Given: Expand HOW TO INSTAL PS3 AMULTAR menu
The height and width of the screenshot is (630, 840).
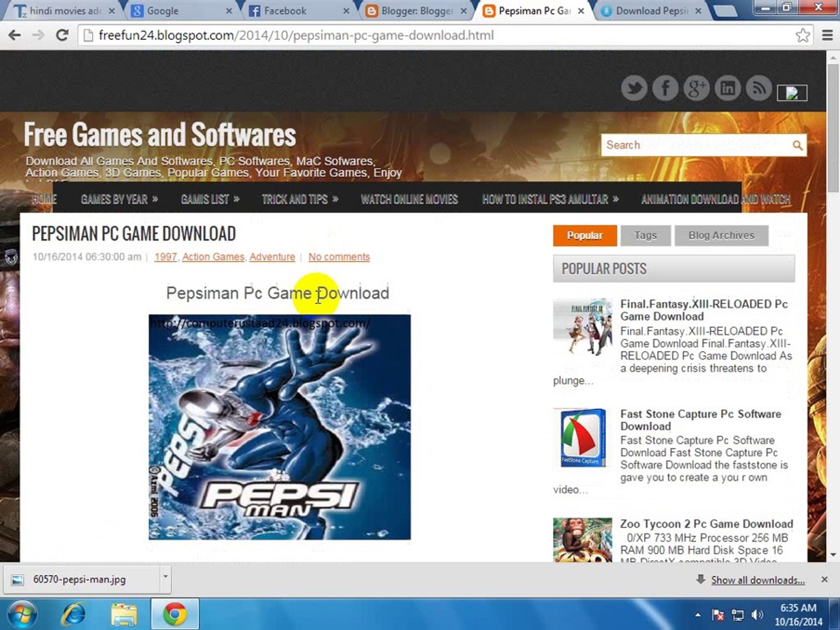Looking at the screenshot, I should (550, 199).
